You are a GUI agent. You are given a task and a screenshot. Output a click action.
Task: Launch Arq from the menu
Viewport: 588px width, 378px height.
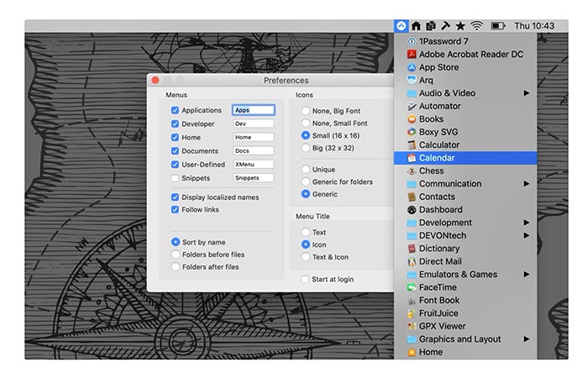pos(465,81)
